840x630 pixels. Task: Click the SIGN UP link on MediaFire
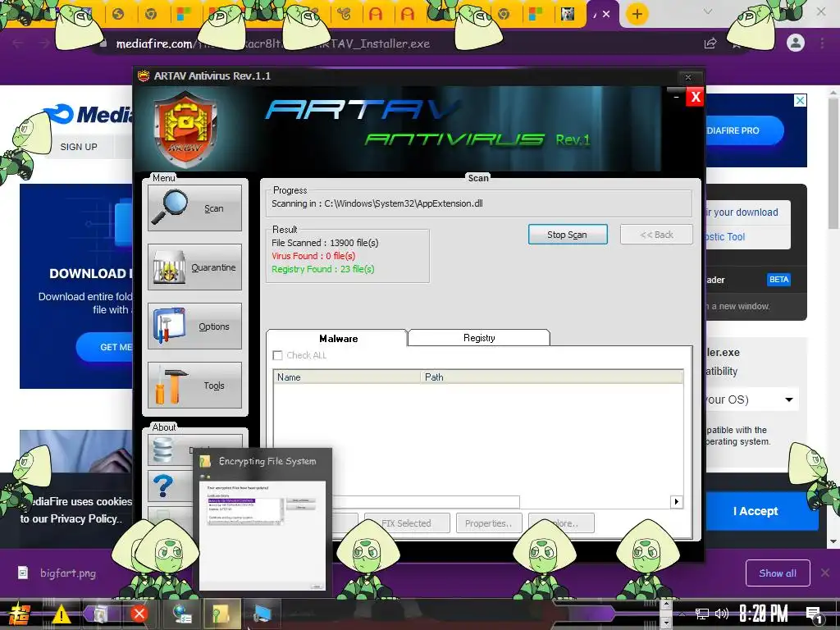click(x=78, y=147)
